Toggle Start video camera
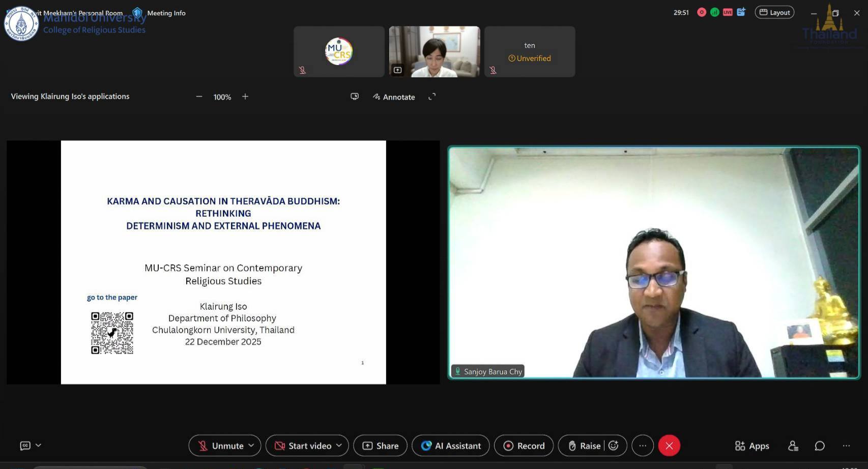This screenshot has width=868, height=469. point(303,446)
